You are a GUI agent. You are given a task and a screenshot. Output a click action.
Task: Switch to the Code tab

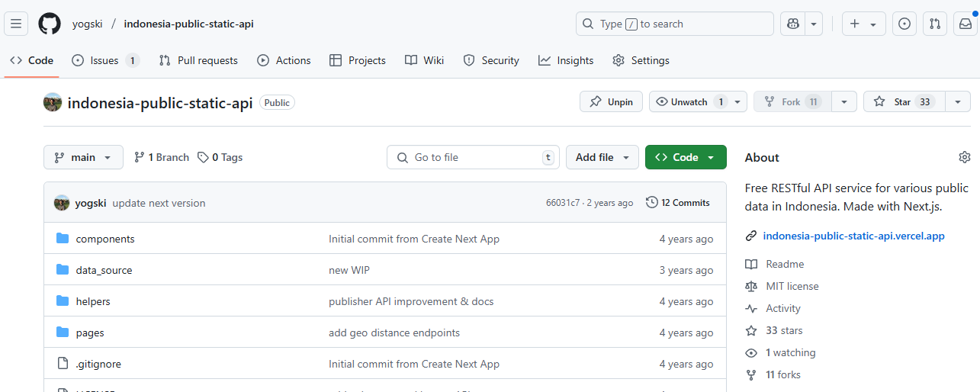click(x=31, y=60)
